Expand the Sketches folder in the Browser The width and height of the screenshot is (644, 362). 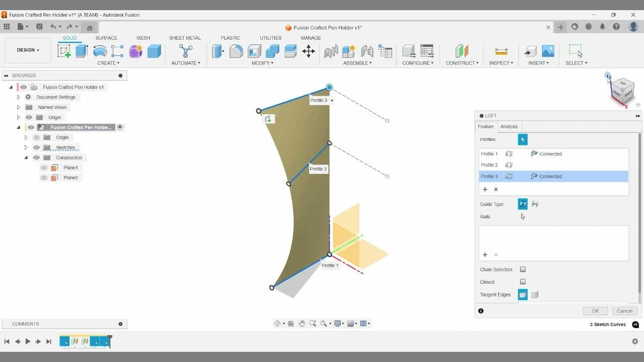point(26,147)
